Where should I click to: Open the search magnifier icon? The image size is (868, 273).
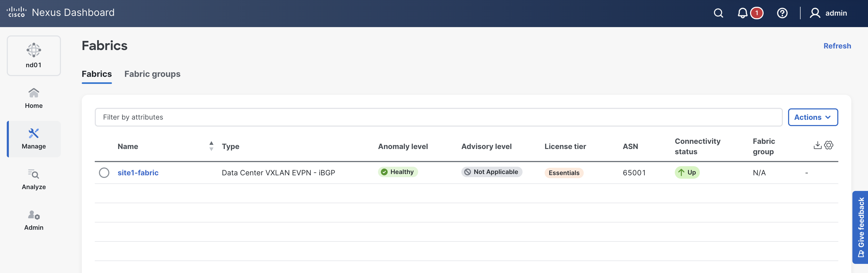point(718,13)
